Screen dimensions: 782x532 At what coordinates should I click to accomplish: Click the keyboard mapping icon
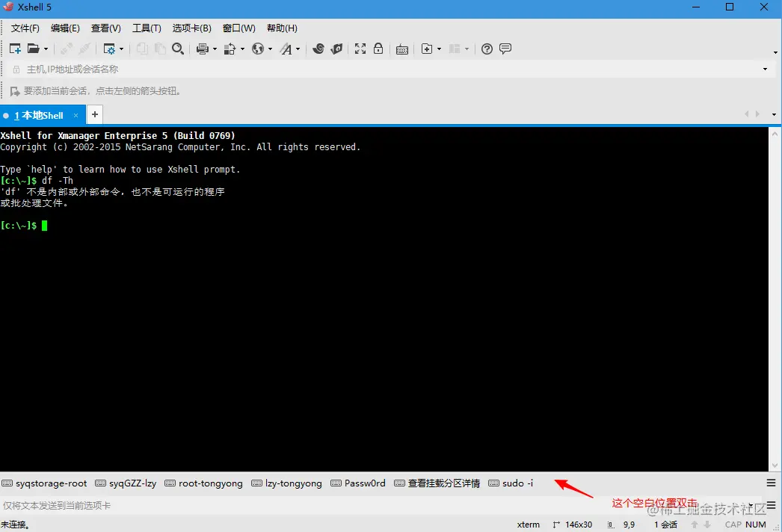[x=402, y=49]
